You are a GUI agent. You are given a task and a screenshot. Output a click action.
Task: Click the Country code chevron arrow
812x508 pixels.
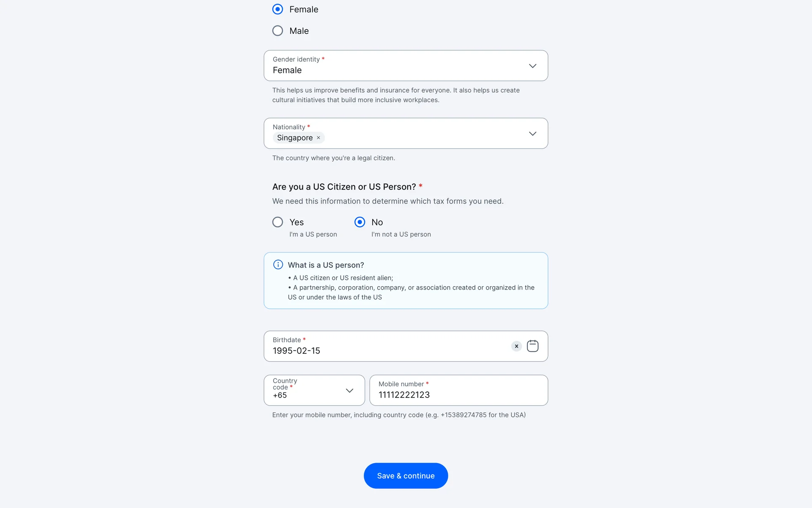tap(349, 390)
